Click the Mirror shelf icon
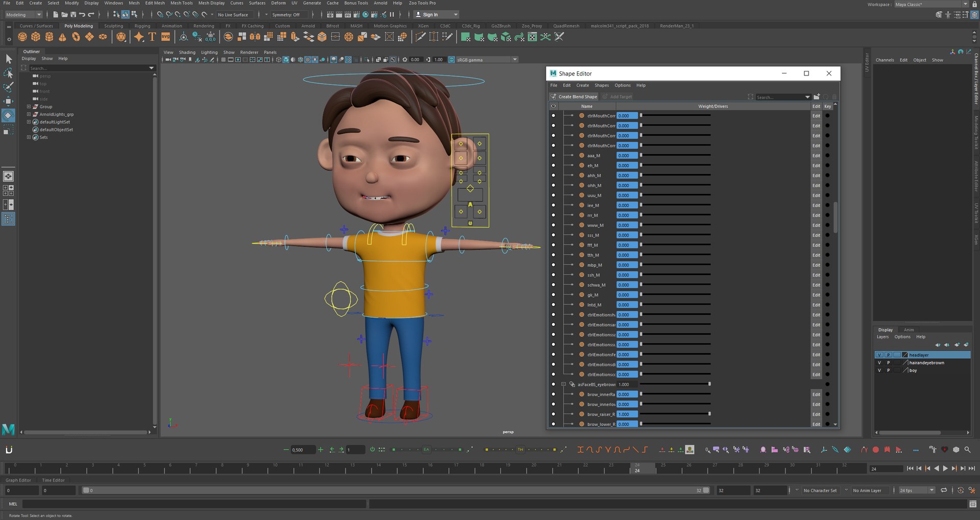 tap(255, 37)
